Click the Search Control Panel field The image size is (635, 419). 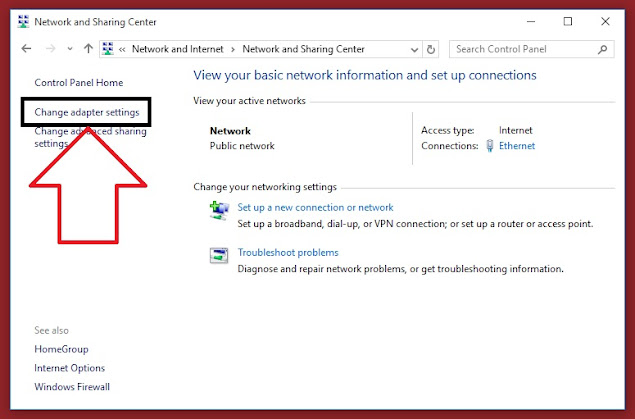coord(531,49)
